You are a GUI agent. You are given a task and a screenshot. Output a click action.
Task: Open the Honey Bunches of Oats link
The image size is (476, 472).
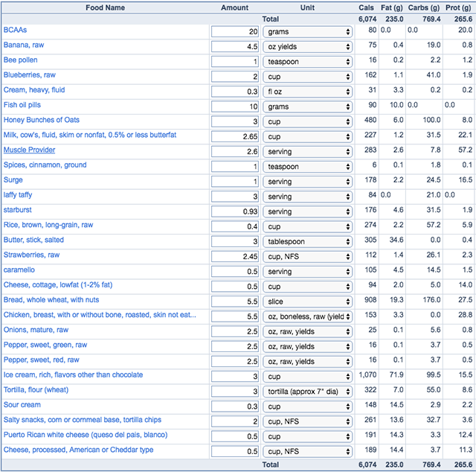click(x=42, y=120)
